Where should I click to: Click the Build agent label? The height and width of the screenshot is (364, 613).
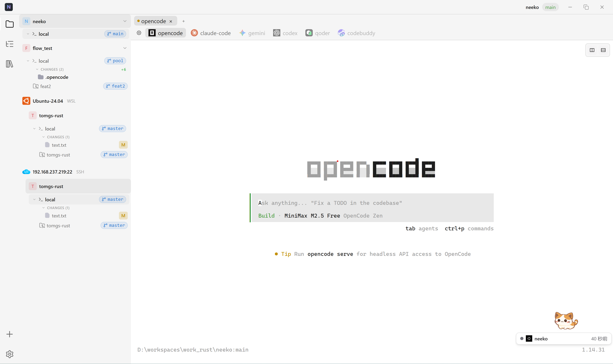point(266,216)
